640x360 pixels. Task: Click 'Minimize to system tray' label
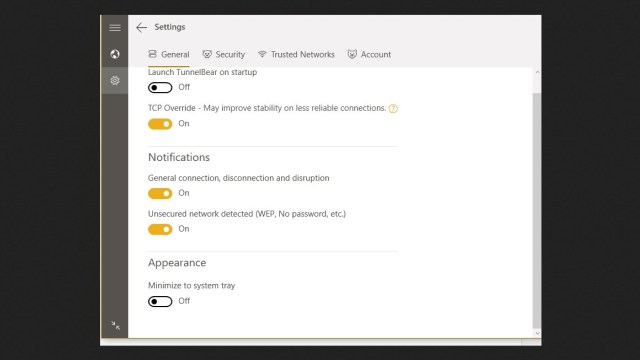[191, 286]
